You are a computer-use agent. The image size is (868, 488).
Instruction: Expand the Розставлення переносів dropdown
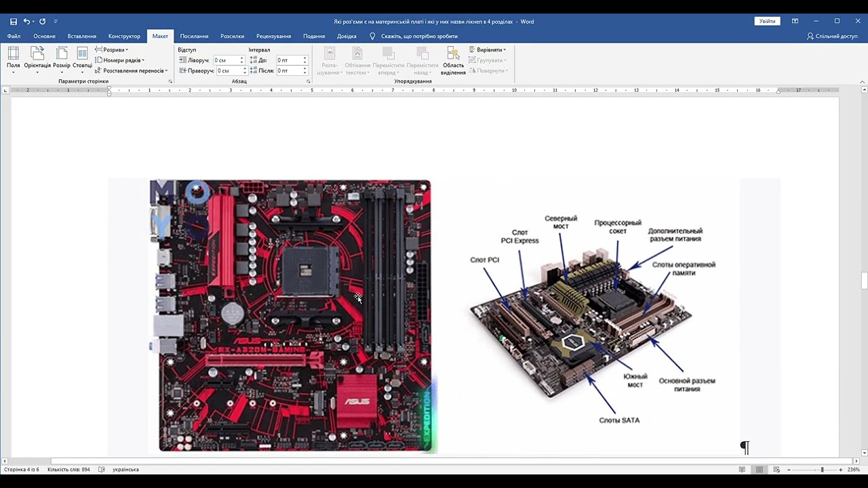pyautogui.click(x=132, y=70)
